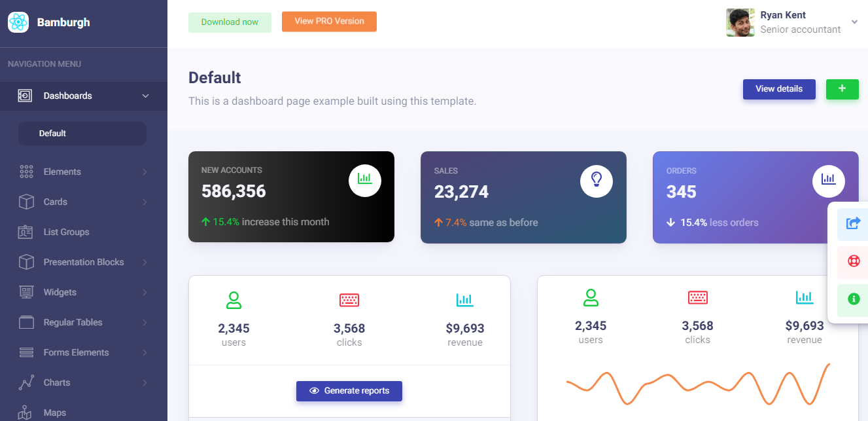Click Ryan Kent's avatar photo

[x=740, y=22]
